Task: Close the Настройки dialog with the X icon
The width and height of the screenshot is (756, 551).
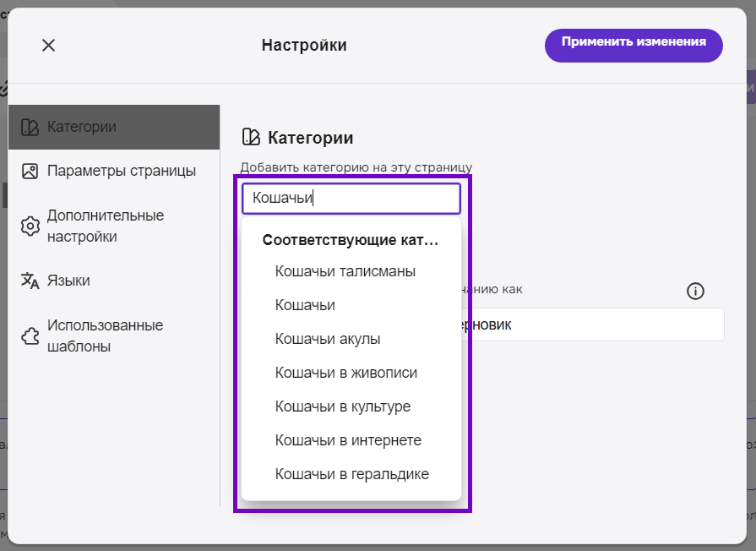Action: (x=48, y=46)
